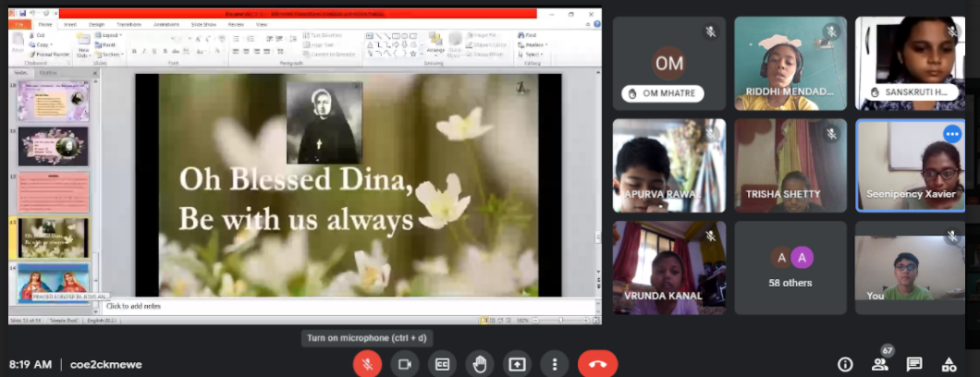This screenshot has width=980, height=377.
Task: Show the people list with 67 badge
Action: pos(879,364)
